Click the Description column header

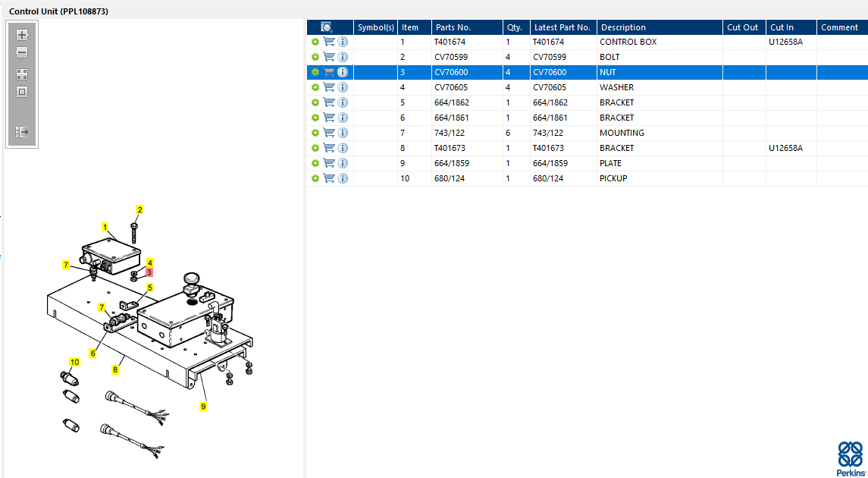(x=660, y=27)
